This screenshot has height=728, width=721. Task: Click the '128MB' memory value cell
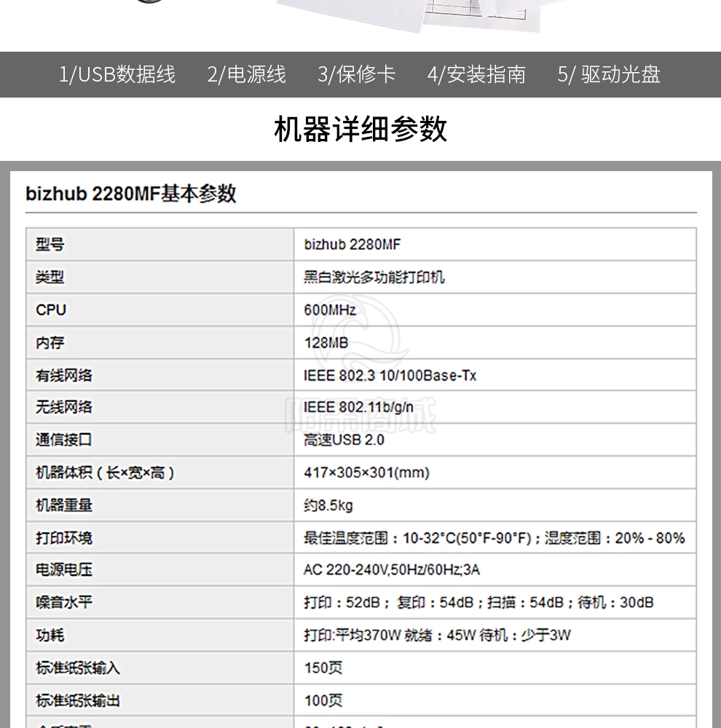(x=326, y=343)
